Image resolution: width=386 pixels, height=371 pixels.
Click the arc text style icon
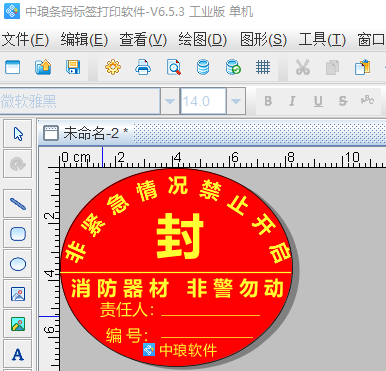click(367, 100)
